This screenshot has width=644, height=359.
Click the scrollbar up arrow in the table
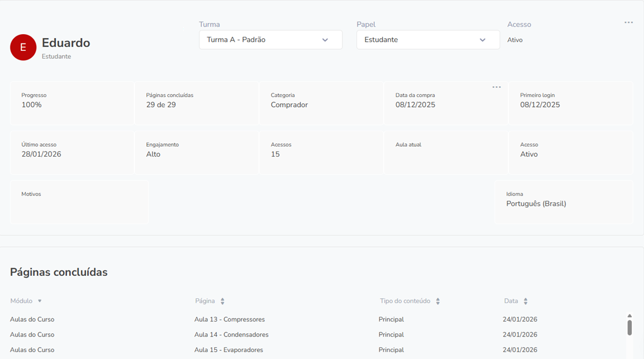(x=630, y=316)
